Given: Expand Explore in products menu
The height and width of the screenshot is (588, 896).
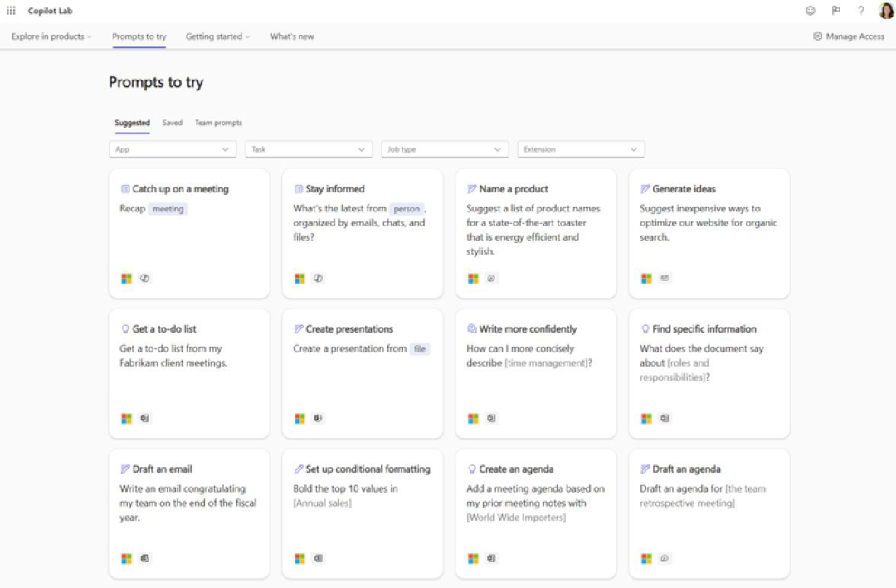Looking at the screenshot, I should 51,36.
